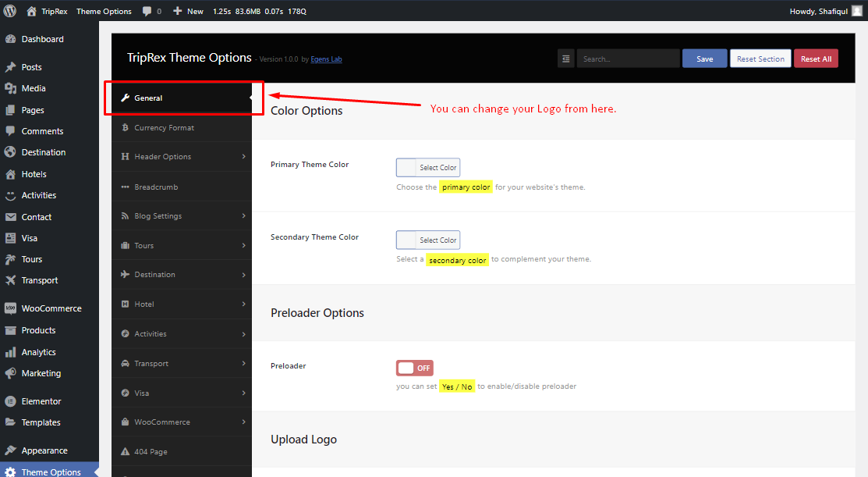Open Products in admin sidebar
This screenshot has width=868, height=477.
pyautogui.click(x=49, y=330)
